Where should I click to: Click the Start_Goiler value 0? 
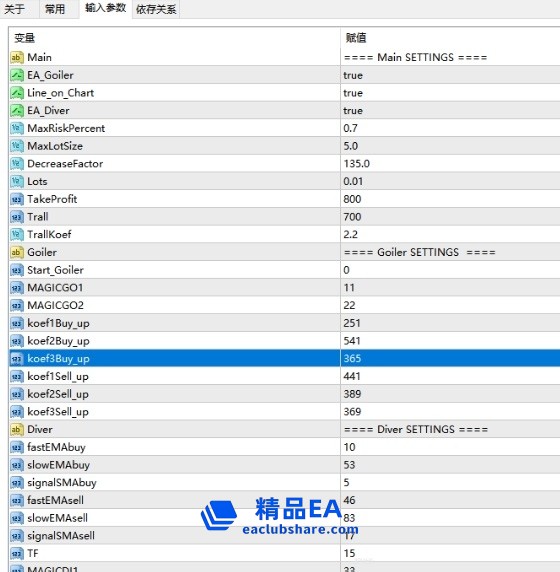346,270
